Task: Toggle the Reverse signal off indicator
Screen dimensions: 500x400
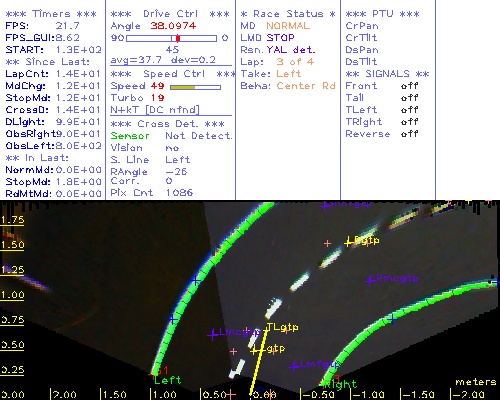Action: (409, 134)
